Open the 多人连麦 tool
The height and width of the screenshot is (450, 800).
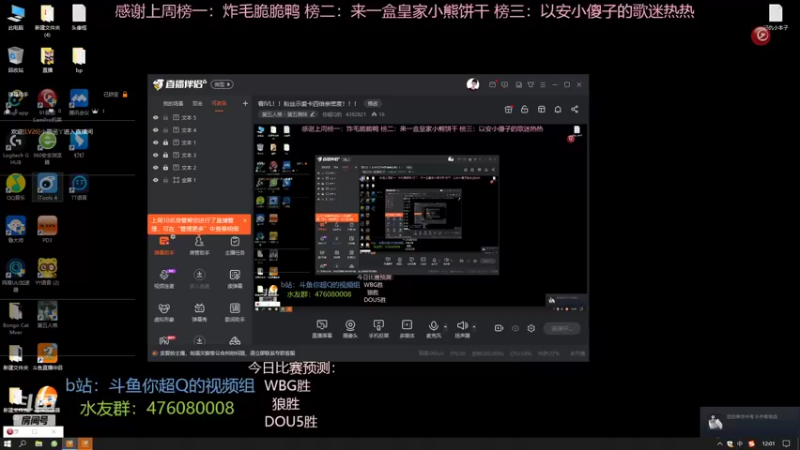click(x=199, y=279)
